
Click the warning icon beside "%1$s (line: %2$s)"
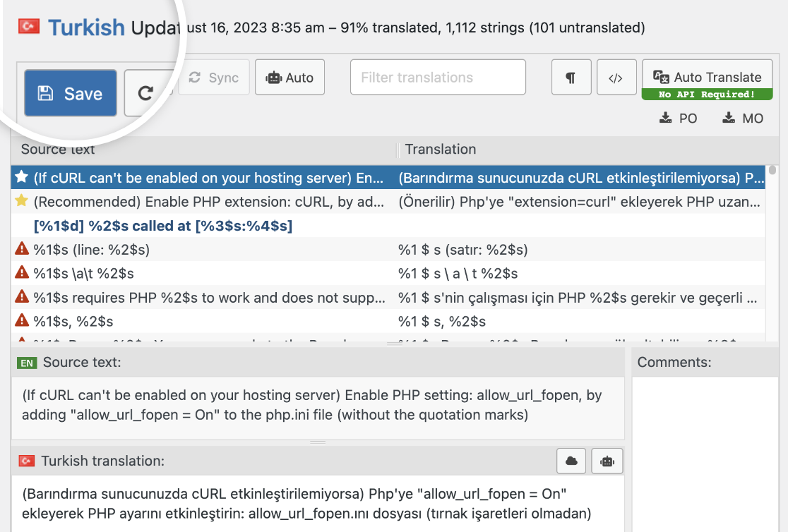tap(22, 248)
